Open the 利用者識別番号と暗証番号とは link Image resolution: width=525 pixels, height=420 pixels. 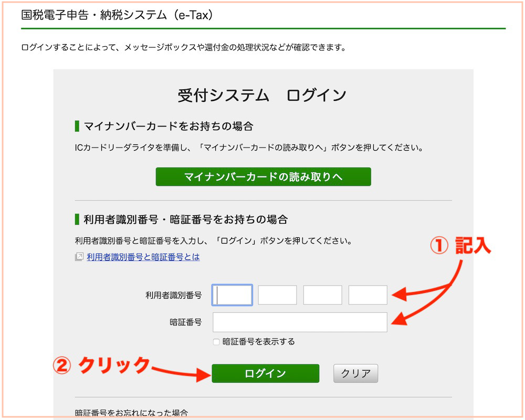point(143,257)
